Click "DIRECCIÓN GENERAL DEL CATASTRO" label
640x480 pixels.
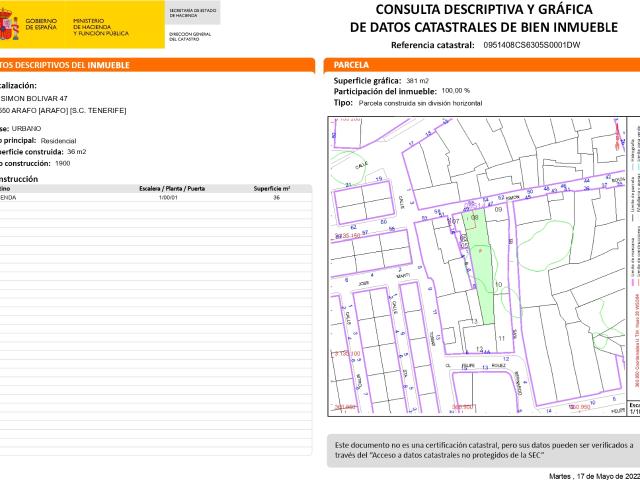(x=190, y=37)
